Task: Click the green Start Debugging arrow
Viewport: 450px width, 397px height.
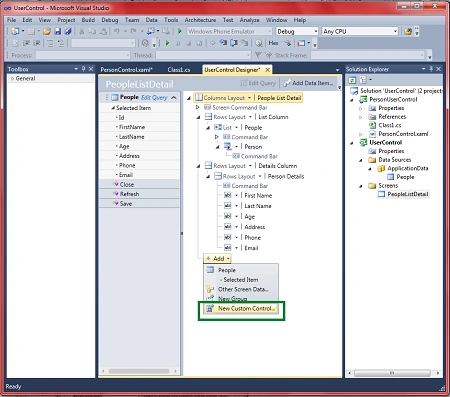Action: click(x=180, y=31)
